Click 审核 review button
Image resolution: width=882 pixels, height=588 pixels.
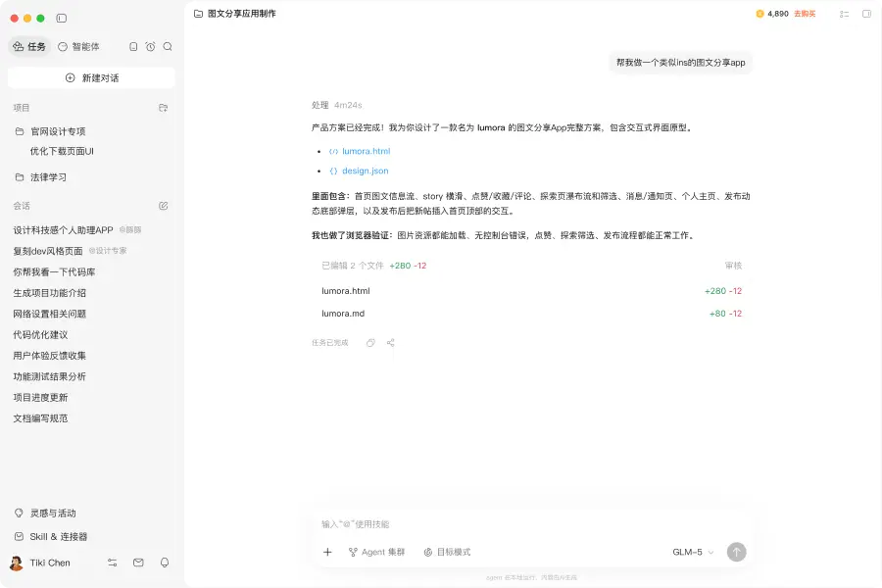click(x=733, y=266)
